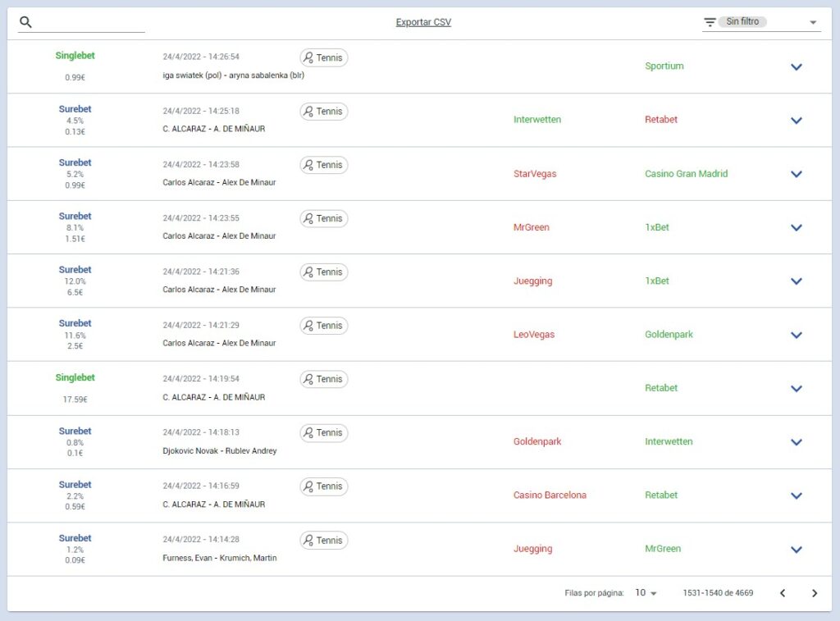
Task: Click the Surebet label with 8.1%
Action: 75,216
